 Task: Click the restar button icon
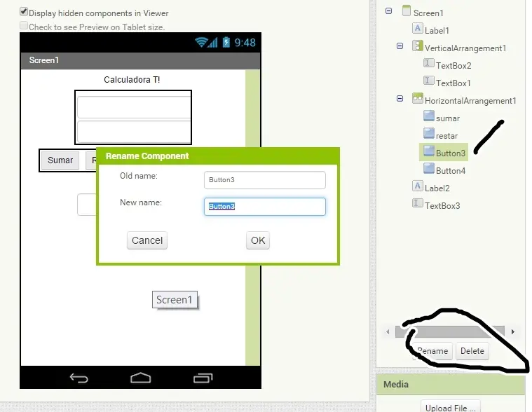[x=429, y=133]
